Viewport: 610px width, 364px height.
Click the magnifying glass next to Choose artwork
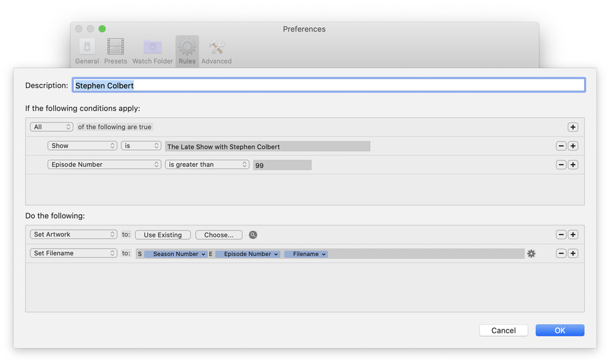253,235
